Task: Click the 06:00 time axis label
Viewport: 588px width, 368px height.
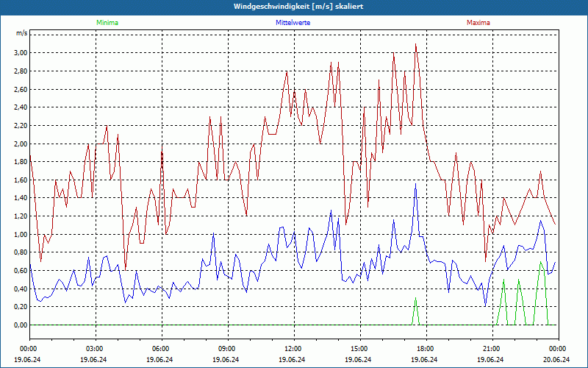Action: click(159, 349)
